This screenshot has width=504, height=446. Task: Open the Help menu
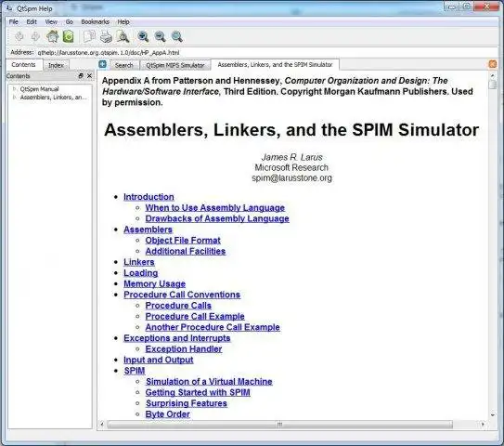(123, 22)
